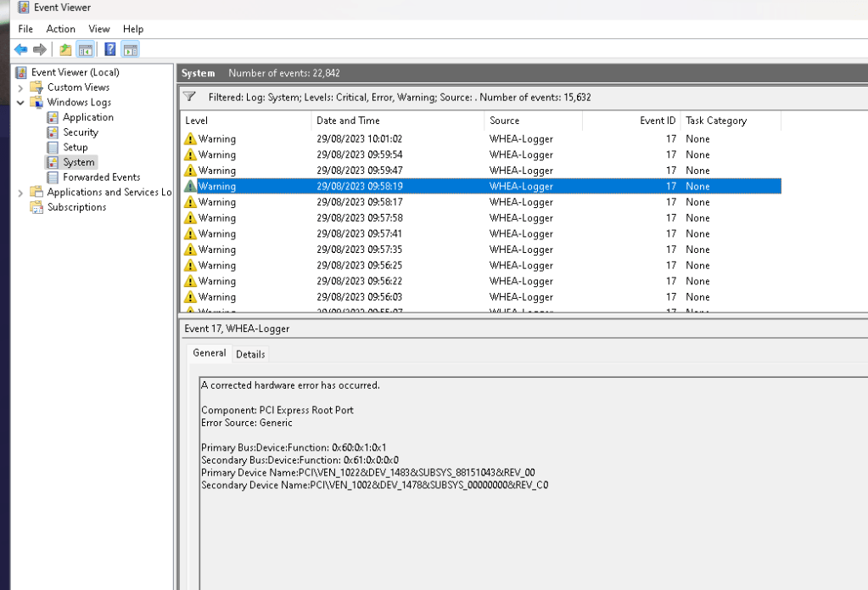This screenshot has width=868, height=590.
Task: Click the Custom Views folder icon
Action: pyautogui.click(x=36, y=87)
